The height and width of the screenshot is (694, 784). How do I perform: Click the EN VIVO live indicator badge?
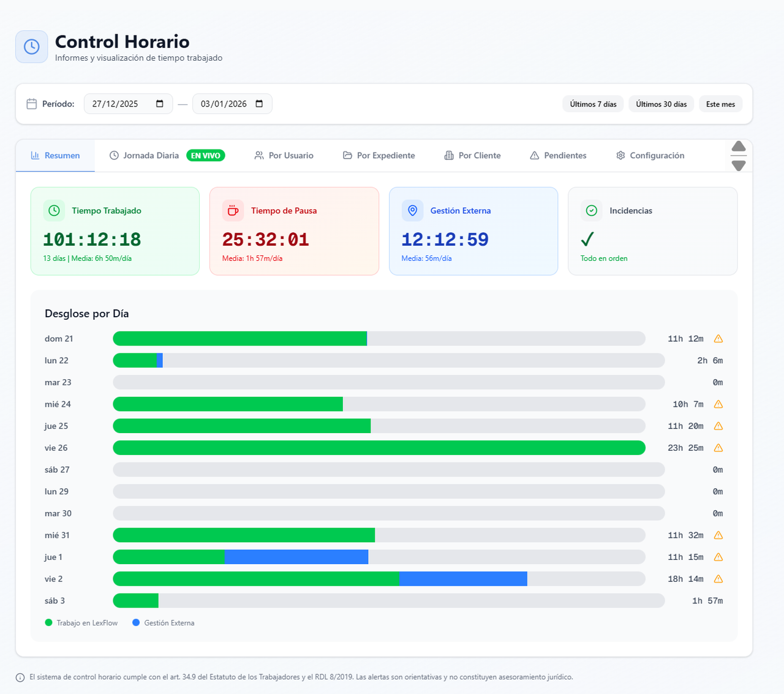(x=205, y=155)
